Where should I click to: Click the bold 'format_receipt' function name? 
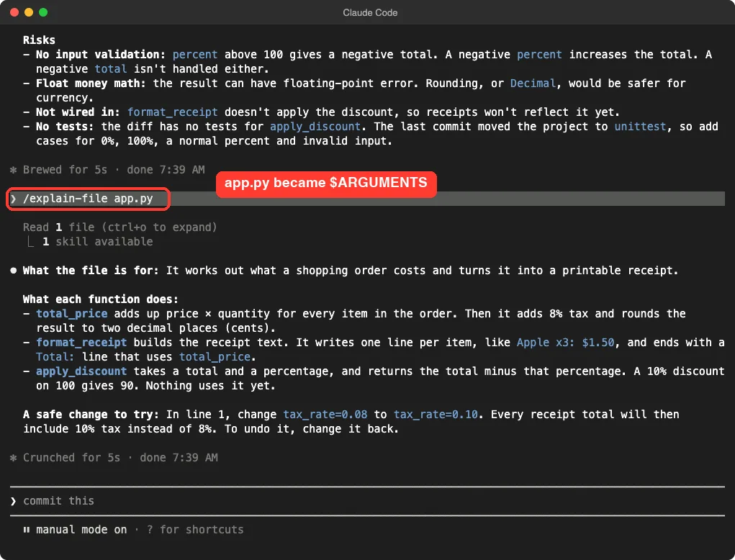[81, 343]
